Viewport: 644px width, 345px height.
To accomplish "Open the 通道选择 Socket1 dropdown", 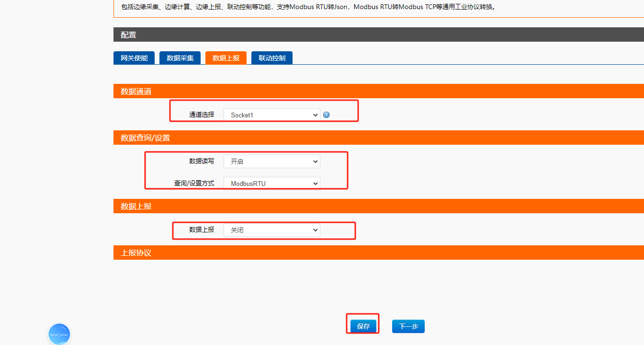I will click(271, 115).
